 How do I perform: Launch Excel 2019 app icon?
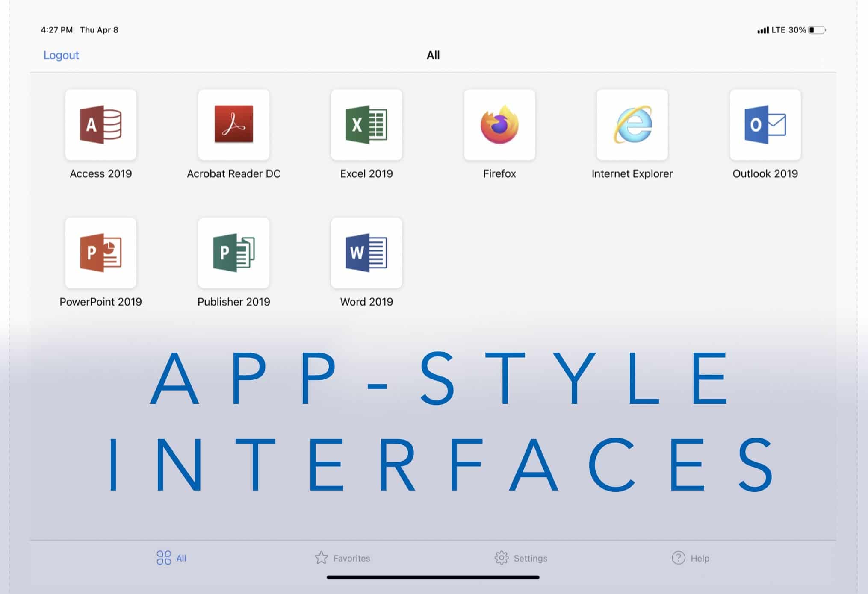tap(366, 125)
